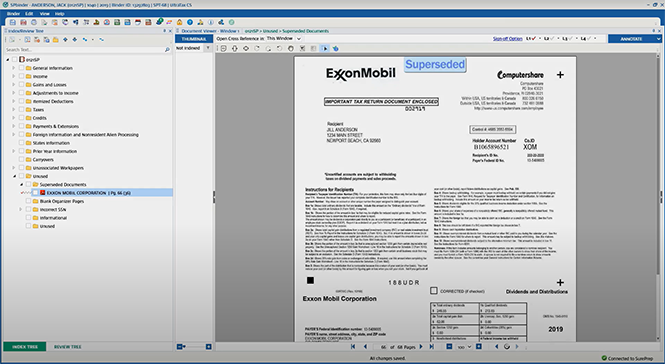665x364 pixels.
Task: Open the Help menu
Action: click(x=59, y=14)
